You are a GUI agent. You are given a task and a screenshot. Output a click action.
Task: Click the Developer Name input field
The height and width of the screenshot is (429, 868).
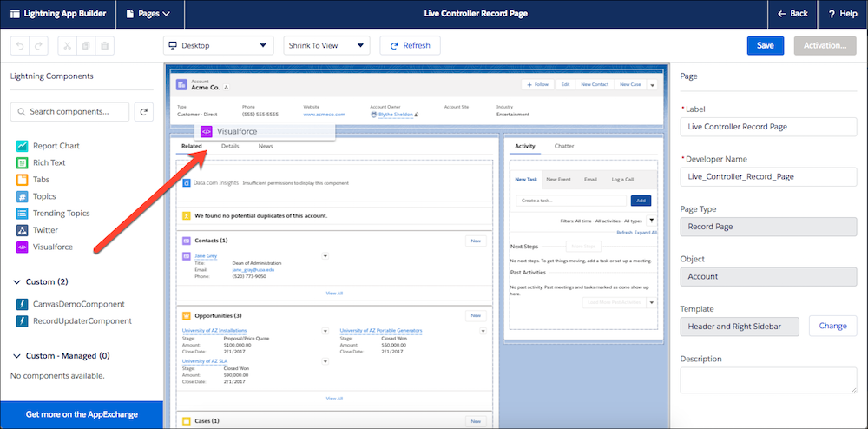[x=768, y=176]
